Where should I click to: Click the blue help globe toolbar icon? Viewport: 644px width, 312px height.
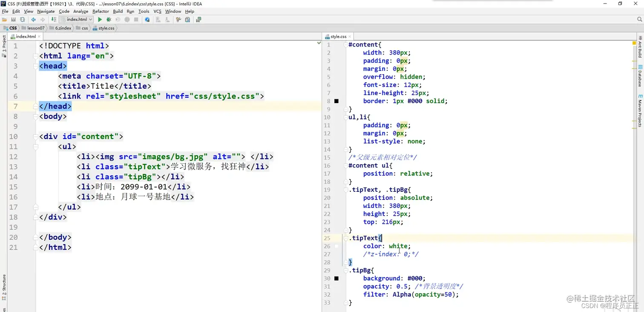click(x=147, y=20)
